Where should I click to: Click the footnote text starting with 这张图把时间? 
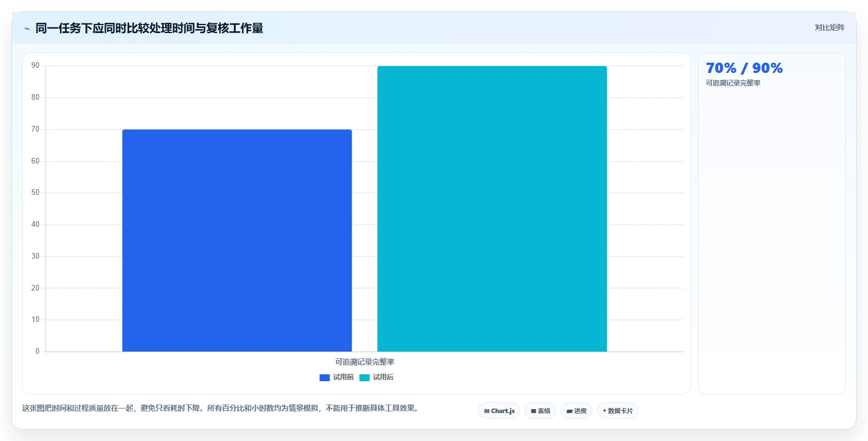(x=220, y=408)
